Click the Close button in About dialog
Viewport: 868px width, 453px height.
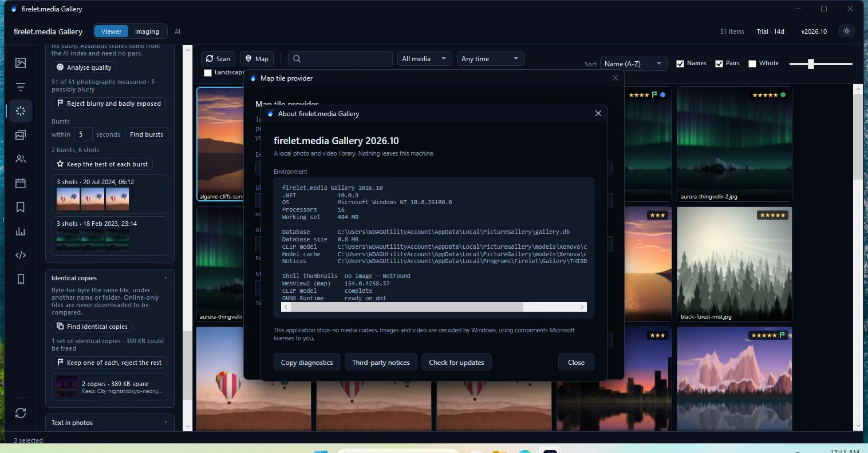[576, 363]
